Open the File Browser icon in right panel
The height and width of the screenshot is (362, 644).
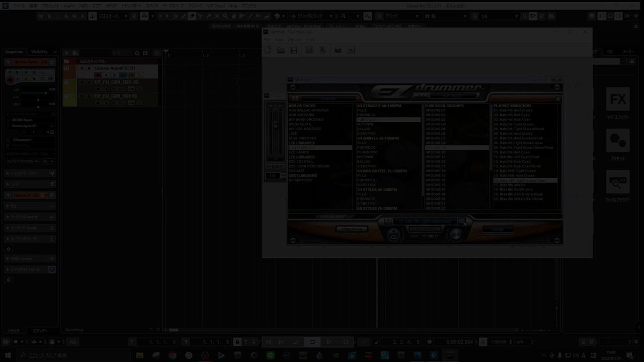617,183
